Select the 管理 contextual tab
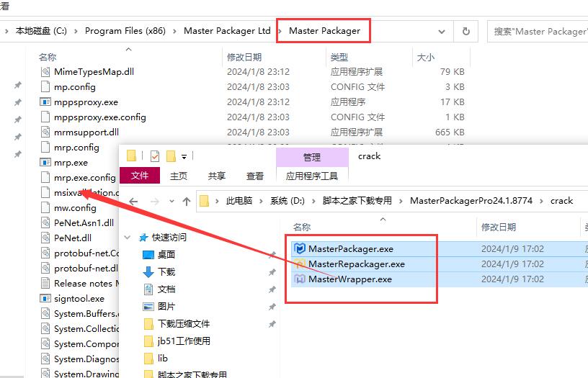 [x=312, y=157]
